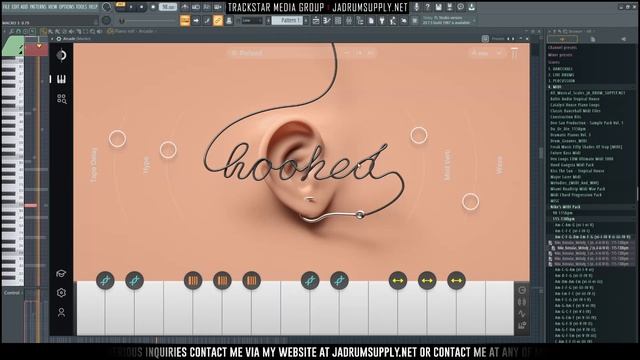The height and width of the screenshot is (360, 640).
Task: Open Arcade tutorials graduation cap icon
Action: click(x=61, y=273)
